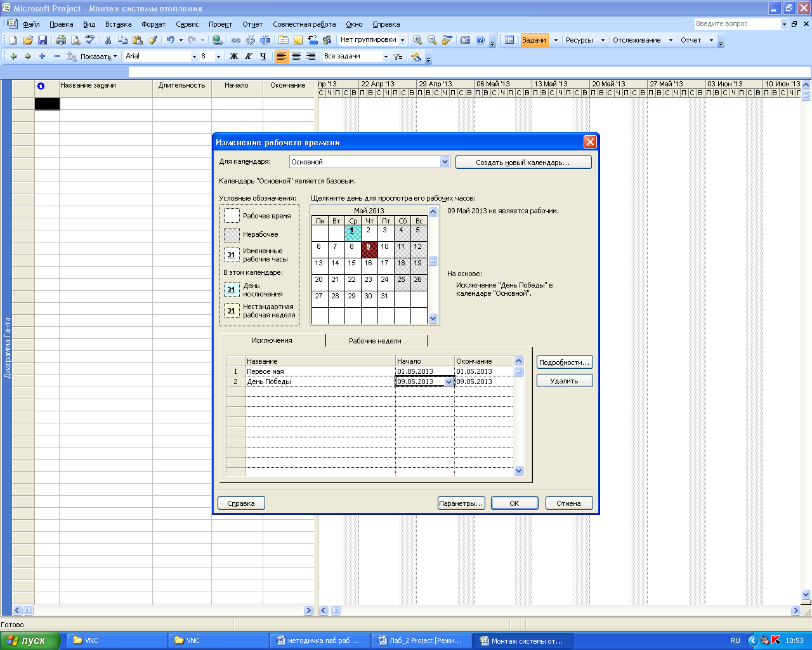Switch to the Исключения tab

[272, 340]
